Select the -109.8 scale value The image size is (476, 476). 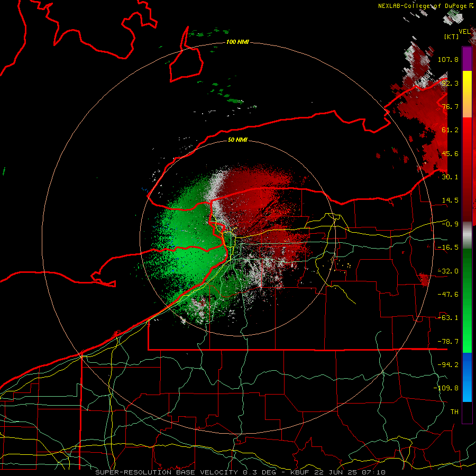pyautogui.click(x=446, y=388)
